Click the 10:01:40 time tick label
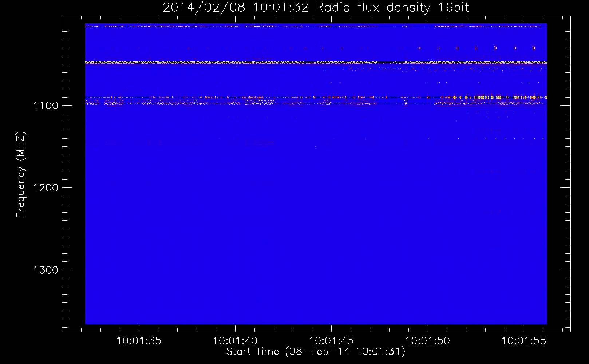Image resolution: width=589 pixels, height=364 pixels. click(235, 341)
